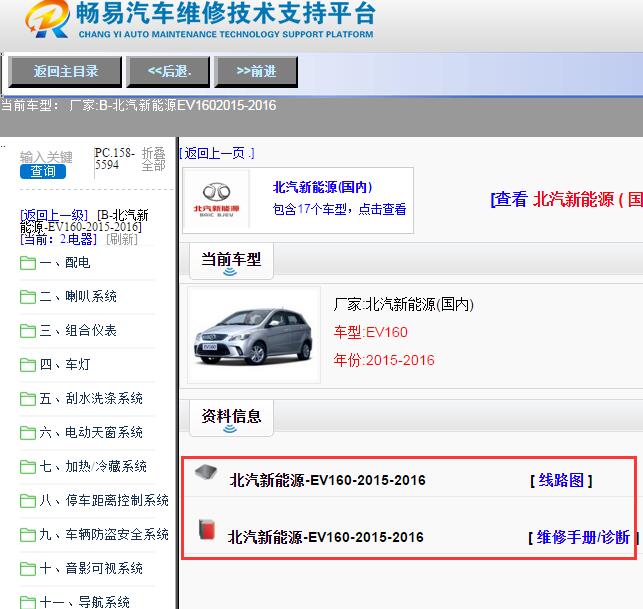Click folder icon for 七、加热/冷藏系统
This screenshot has width=643, height=609.
[x=28, y=467]
